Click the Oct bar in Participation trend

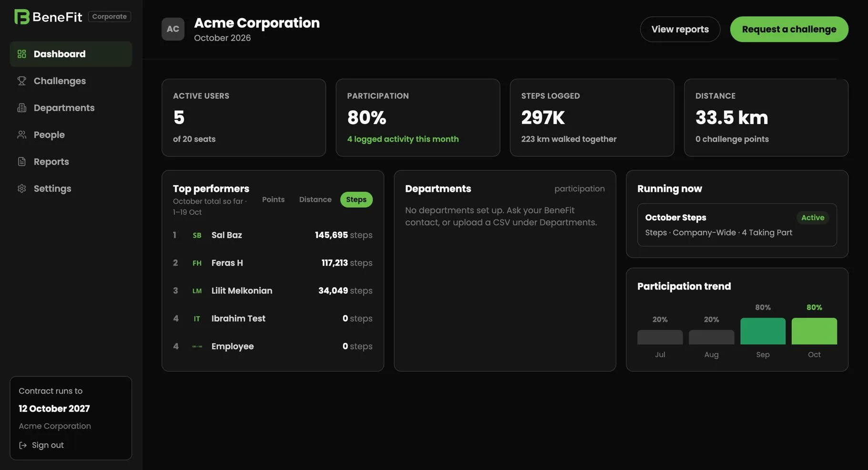pos(814,331)
